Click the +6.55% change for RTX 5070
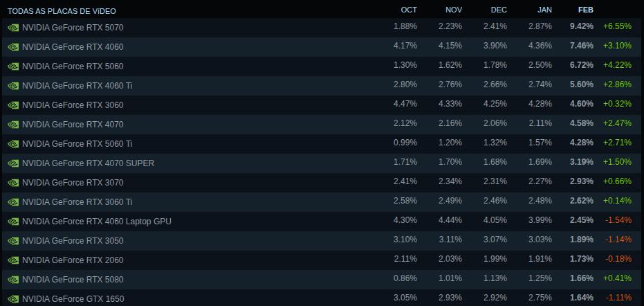The width and height of the screenshot is (644, 306). pos(616,26)
